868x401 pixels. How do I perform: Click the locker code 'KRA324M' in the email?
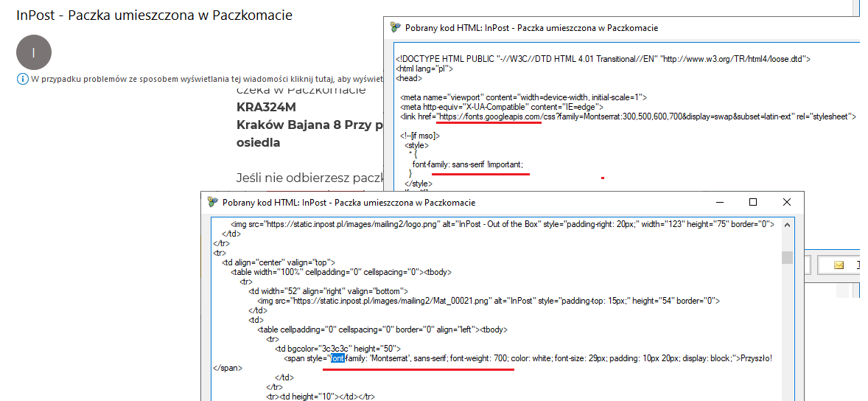[266, 108]
